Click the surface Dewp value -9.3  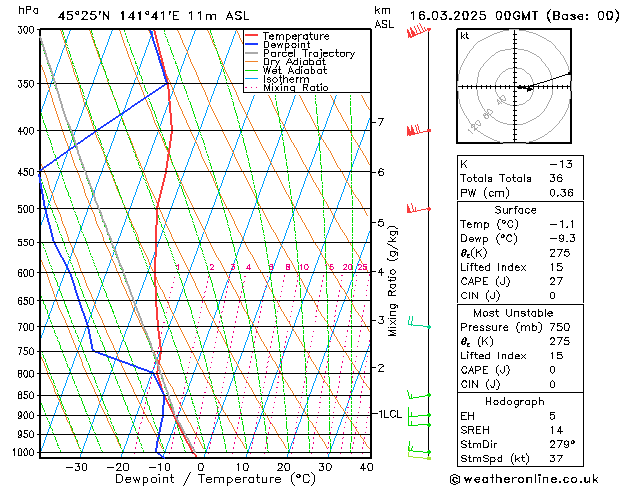562,238
